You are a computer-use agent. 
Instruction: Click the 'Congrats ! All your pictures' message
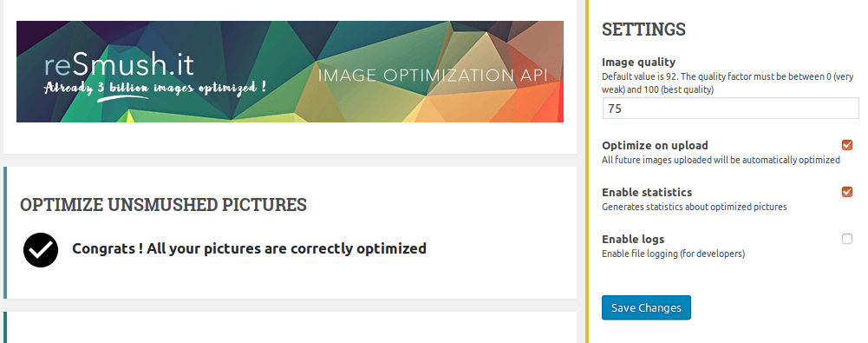click(x=249, y=248)
